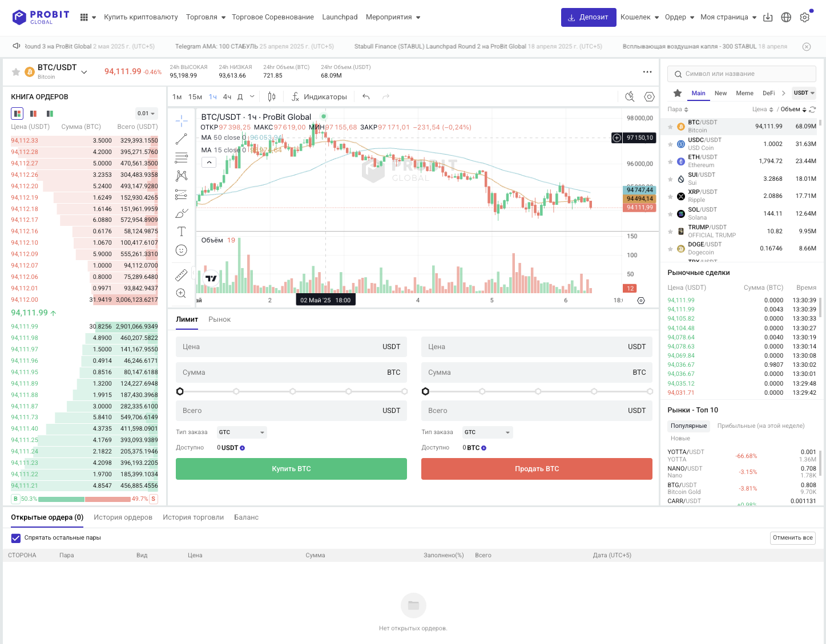826x644 pixels.
Task: Favorite the BTC/USDT pair with star
Action: pyautogui.click(x=16, y=72)
